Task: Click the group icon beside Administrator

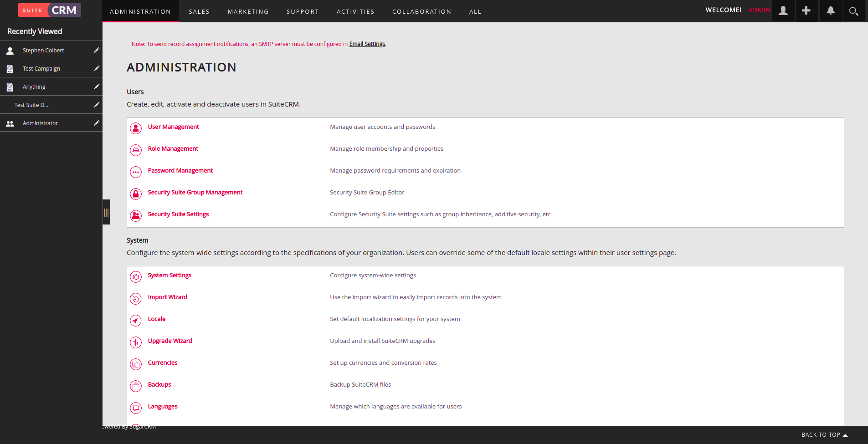Action: pos(10,123)
